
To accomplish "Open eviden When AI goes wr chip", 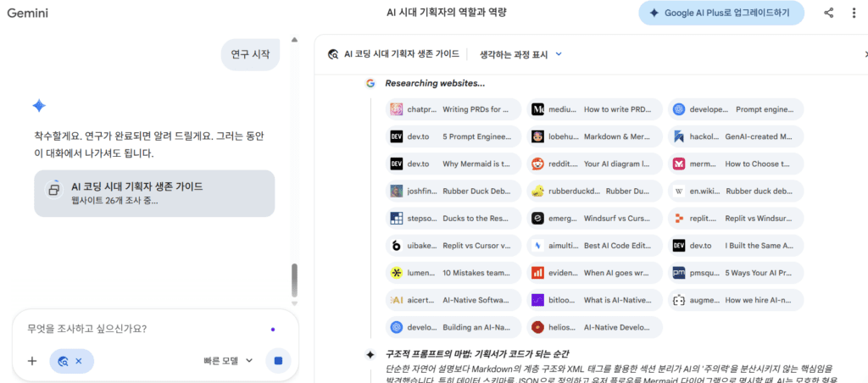I will coord(594,272).
